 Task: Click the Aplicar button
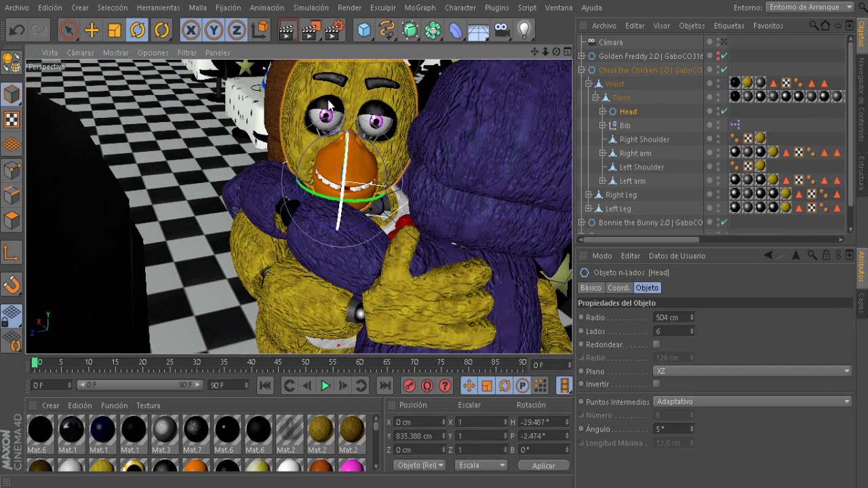[x=543, y=466]
